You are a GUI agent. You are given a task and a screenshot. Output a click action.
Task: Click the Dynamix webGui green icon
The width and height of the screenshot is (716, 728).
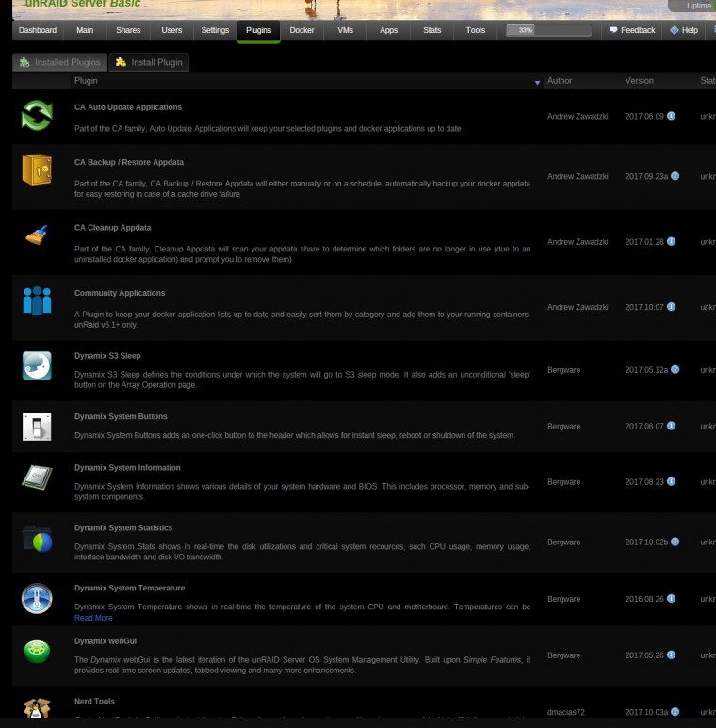[37, 651]
